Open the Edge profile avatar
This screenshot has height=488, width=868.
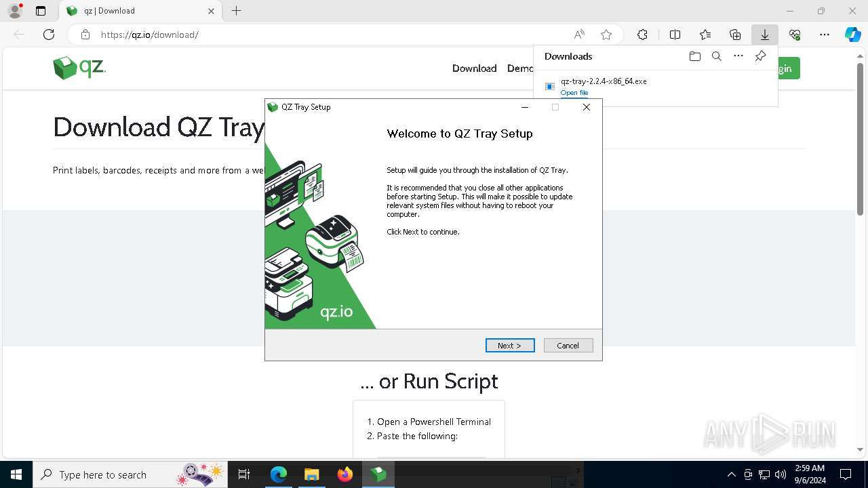click(15, 11)
